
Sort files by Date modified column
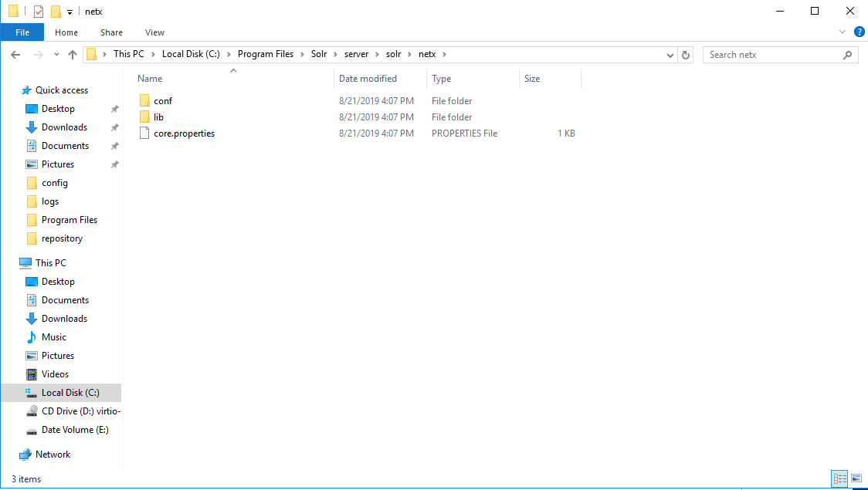368,79
